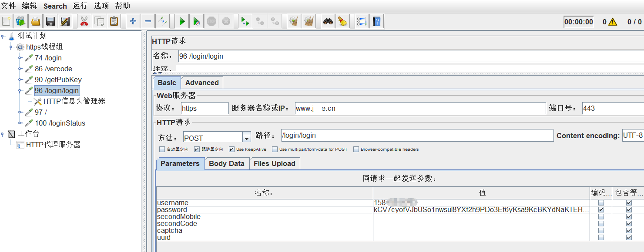Check Browser-compatible headers option
The width and height of the screenshot is (644, 252).
click(x=356, y=149)
